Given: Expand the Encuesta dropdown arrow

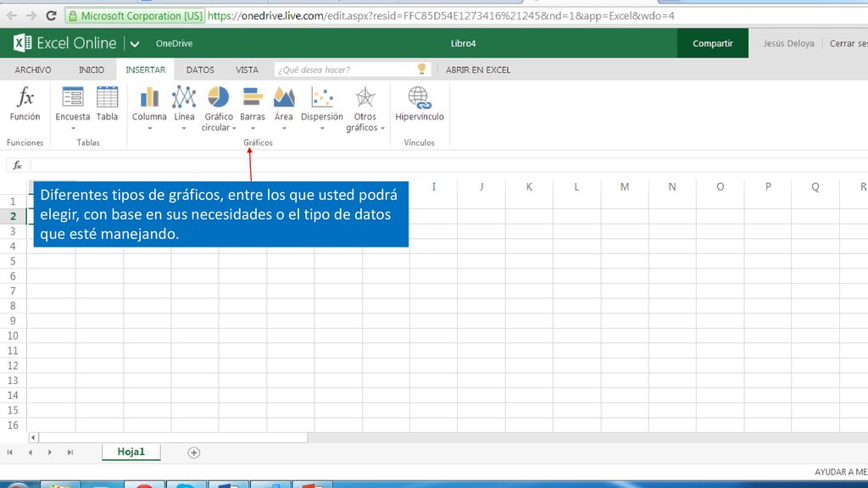Looking at the screenshot, I should (x=73, y=129).
